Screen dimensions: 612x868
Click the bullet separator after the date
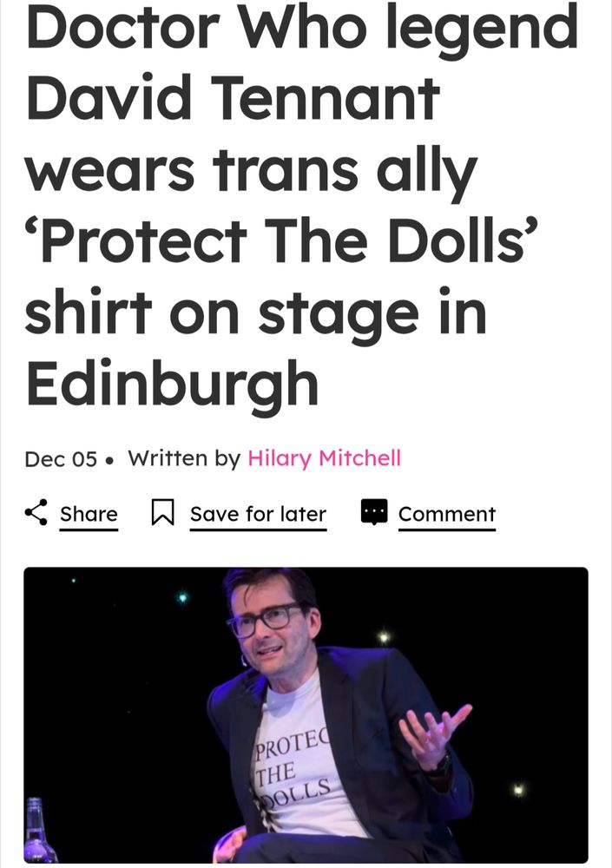tap(111, 460)
